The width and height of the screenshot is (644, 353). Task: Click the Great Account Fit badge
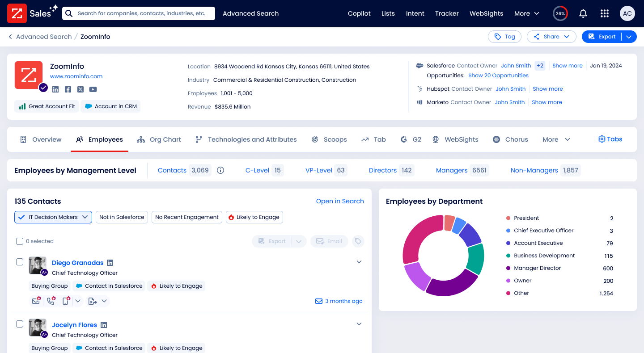47,106
